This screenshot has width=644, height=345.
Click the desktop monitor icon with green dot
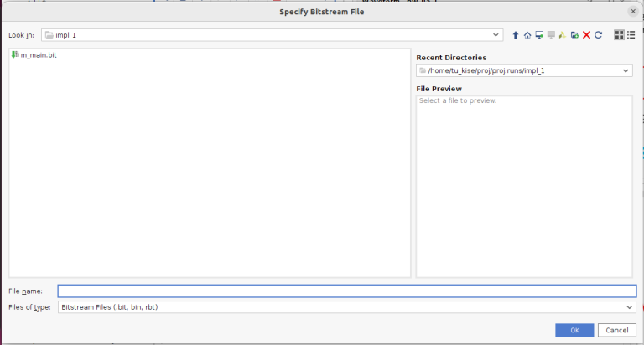[x=539, y=35]
